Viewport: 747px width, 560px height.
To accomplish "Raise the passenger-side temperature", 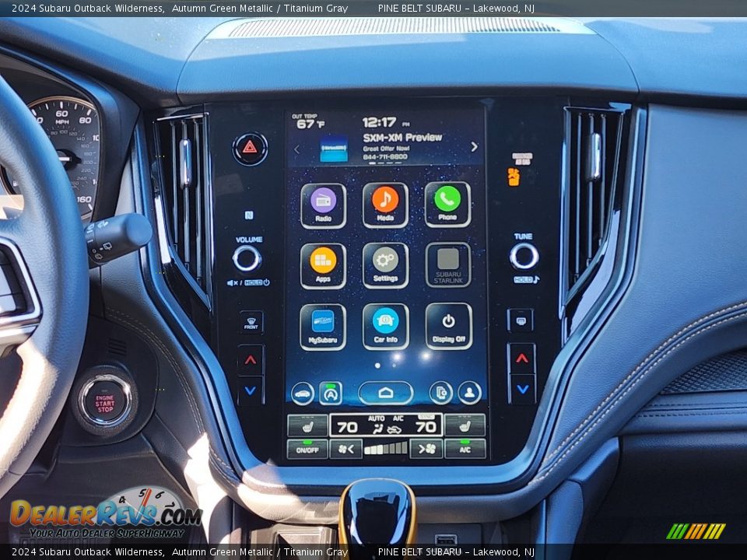I will [522, 358].
